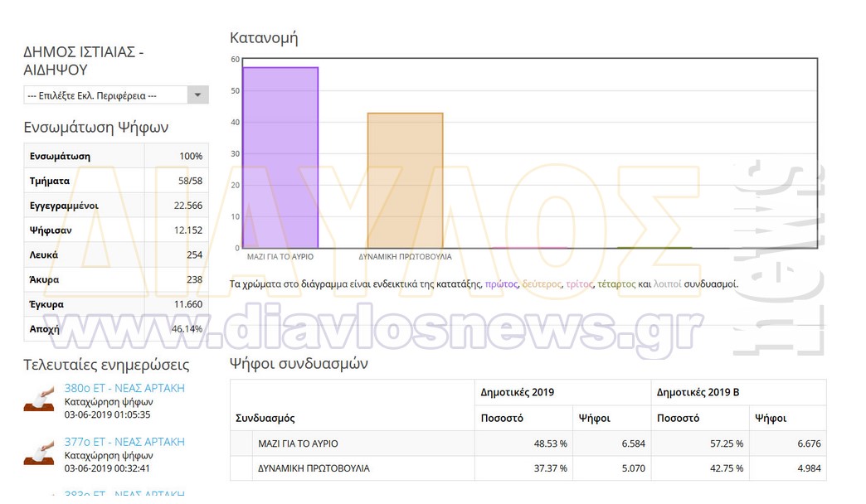Open the Επιλέξτε Εκλ. Περιφέρεια dropdown
The width and height of the screenshot is (866, 504).
point(115,95)
